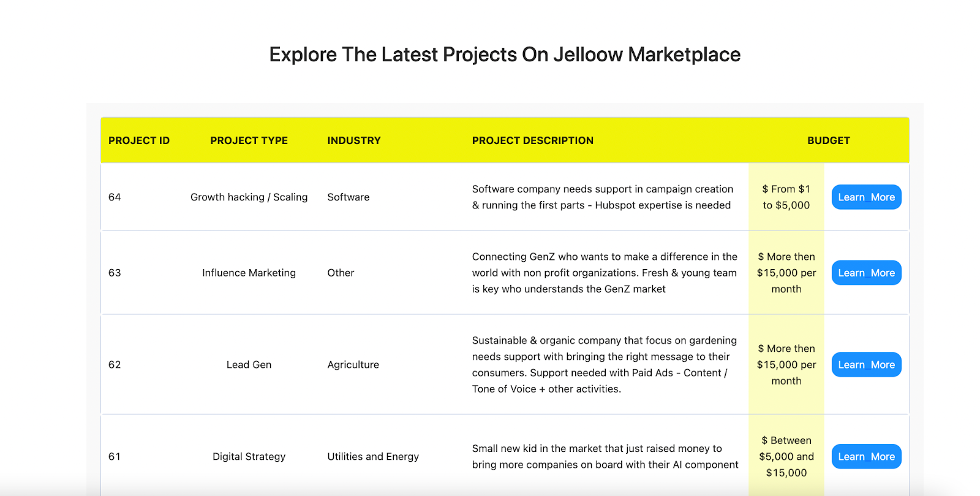Viewport: 980px width, 496px height.
Task: Select Learn More for project 61
Action: pos(866,457)
